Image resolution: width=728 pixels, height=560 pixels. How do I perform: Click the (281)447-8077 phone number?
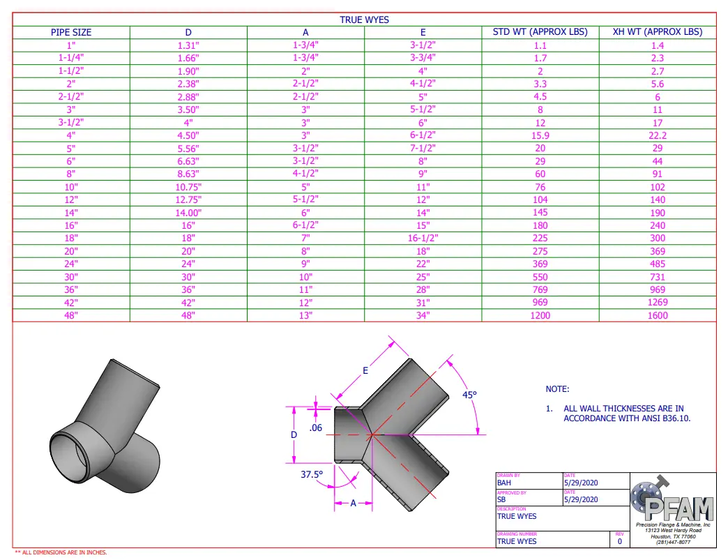[672, 541]
